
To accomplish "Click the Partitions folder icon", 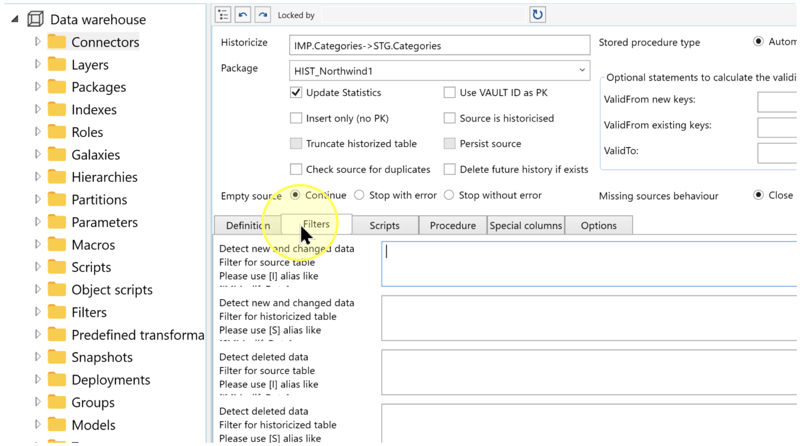I will [57, 199].
